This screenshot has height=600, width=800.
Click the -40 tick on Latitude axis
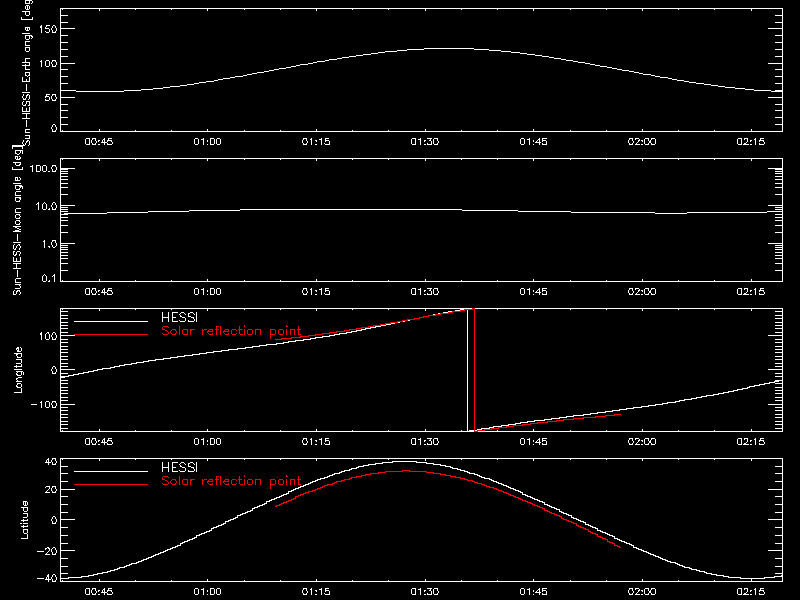(47, 579)
